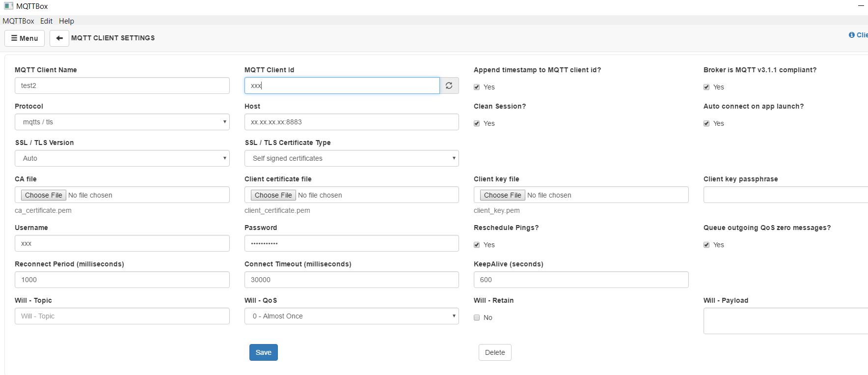Choose File for Client key file
This screenshot has height=375, width=868.
click(503, 195)
